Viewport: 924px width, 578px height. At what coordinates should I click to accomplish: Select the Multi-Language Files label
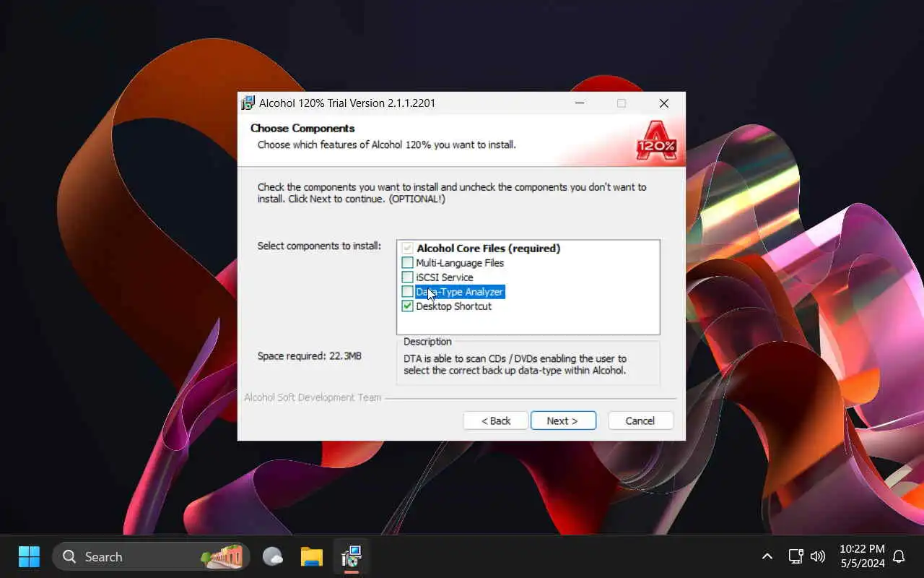460,263
